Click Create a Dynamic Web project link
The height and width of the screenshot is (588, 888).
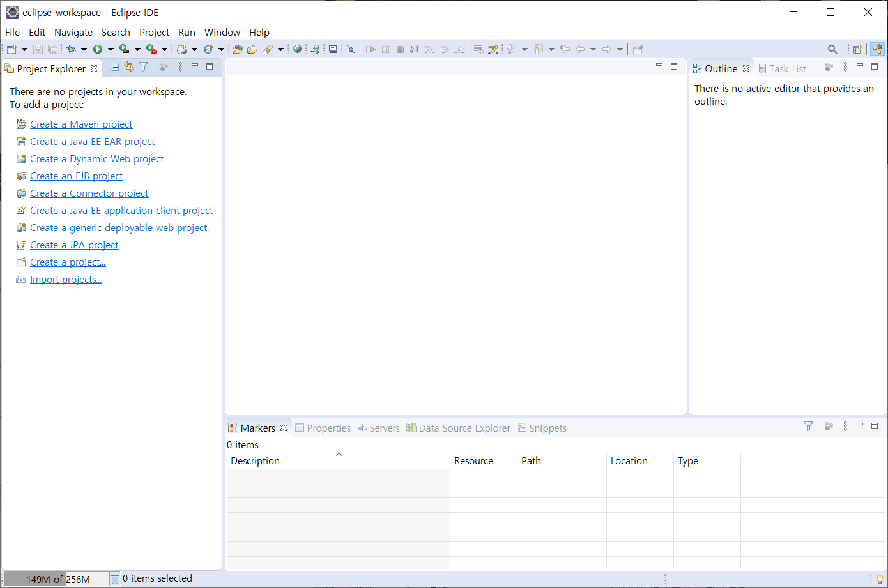pos(96,159)
